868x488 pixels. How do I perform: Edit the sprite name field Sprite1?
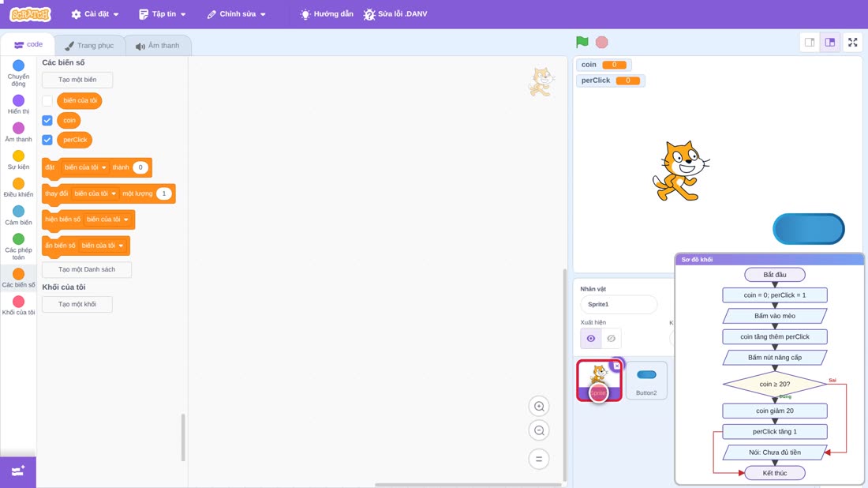(x=619, y=304)
